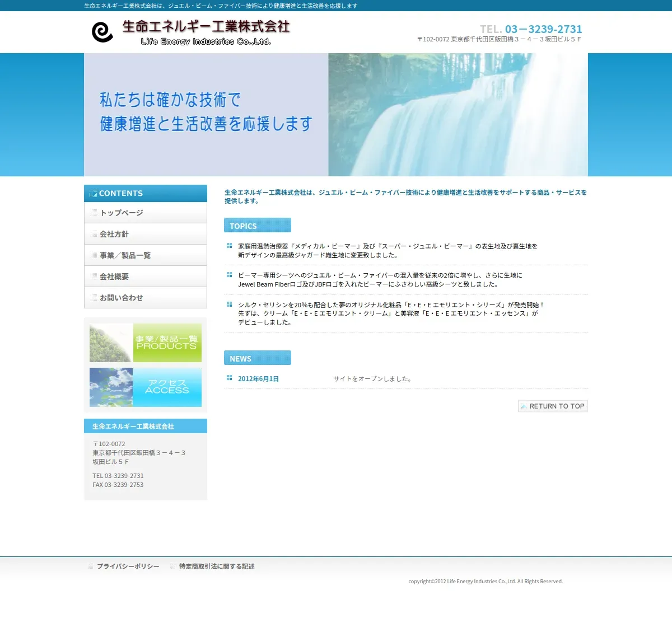This screenshot has width=672, height=628.
Task: Click the dotted icon beside プライバシーポリシー
Action: click(x=90, y=566)
